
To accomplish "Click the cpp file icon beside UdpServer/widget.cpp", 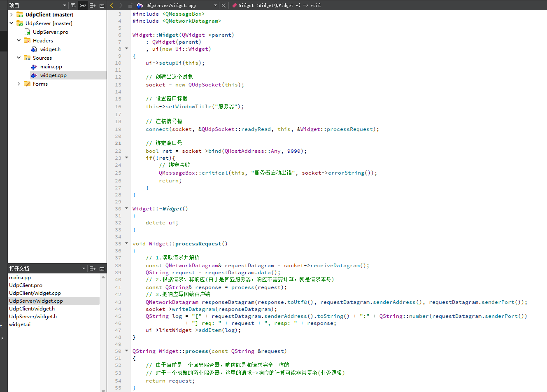I will tap(140, 5).
